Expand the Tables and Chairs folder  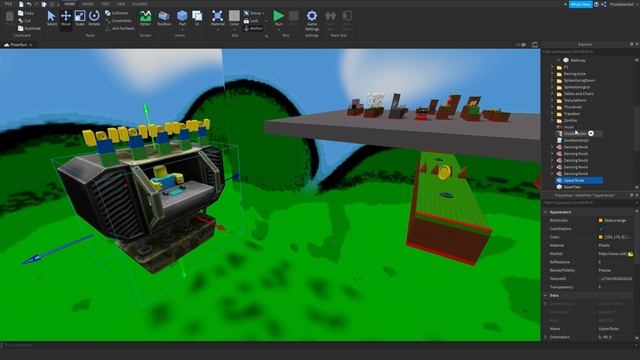point(552,94)
